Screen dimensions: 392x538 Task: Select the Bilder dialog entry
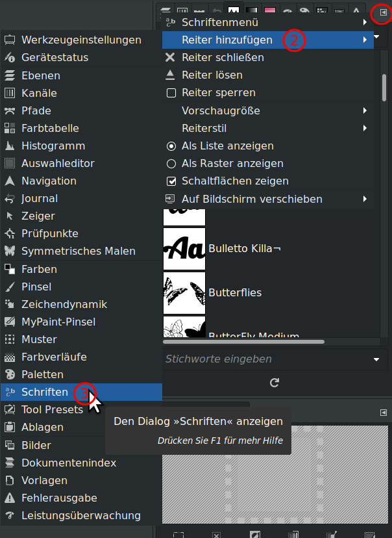(81, 445)
